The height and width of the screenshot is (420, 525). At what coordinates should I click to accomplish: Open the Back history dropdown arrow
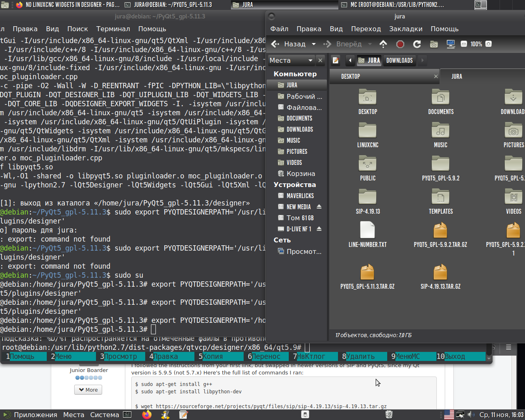tap(314, 44)
